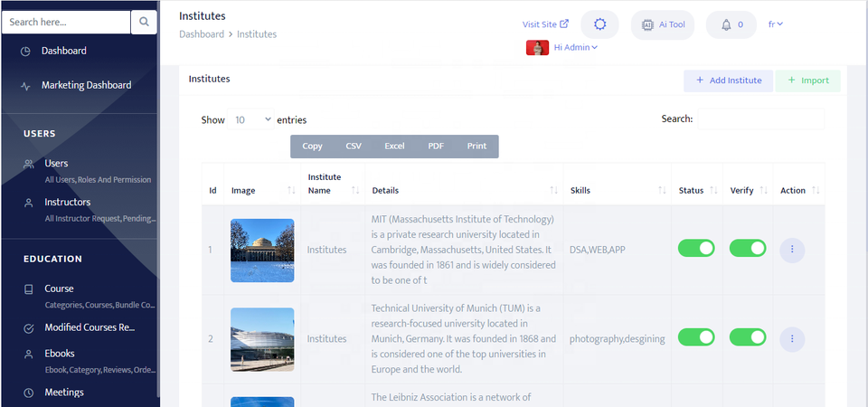Image resolution: width=868 pixels, height=407 pixels.
Task: Click the admin profile avatar picture
Action: pos(537,48)
